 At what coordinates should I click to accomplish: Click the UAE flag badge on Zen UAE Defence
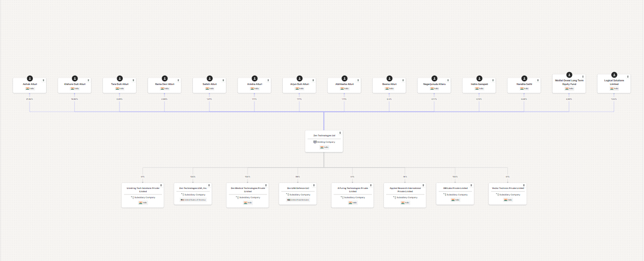tap(289, 200)
